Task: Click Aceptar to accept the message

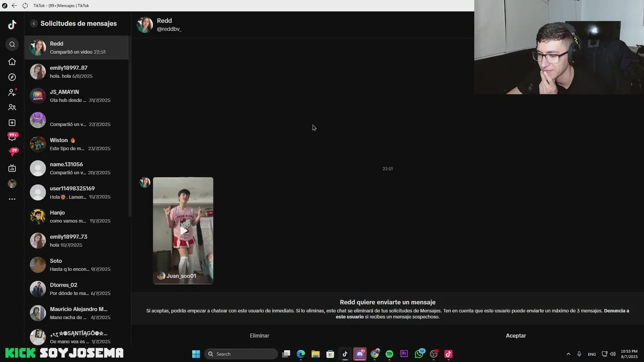Action: pos(516,335)
